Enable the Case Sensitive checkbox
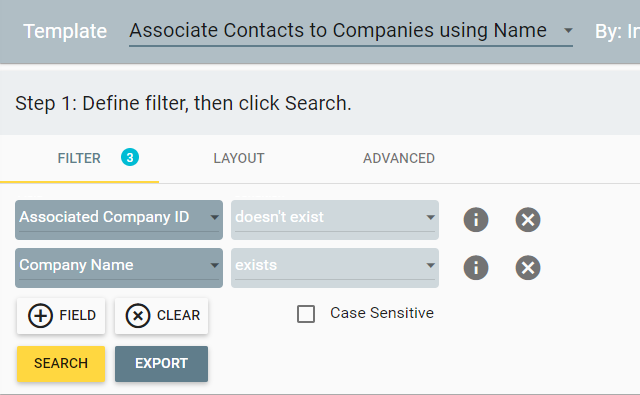Viewport: 640px width, 395px height. [306, 314]
